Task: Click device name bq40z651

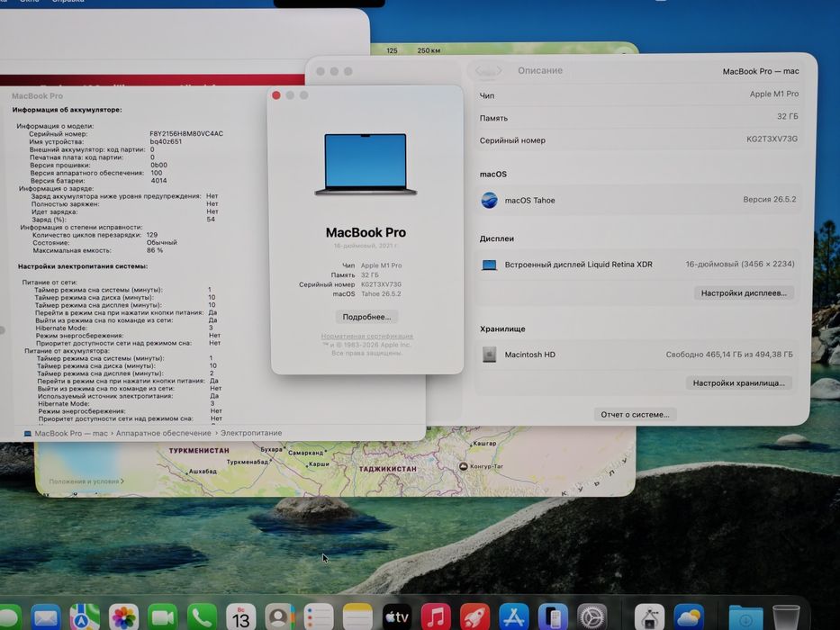Action: click(x=166, y=142)
